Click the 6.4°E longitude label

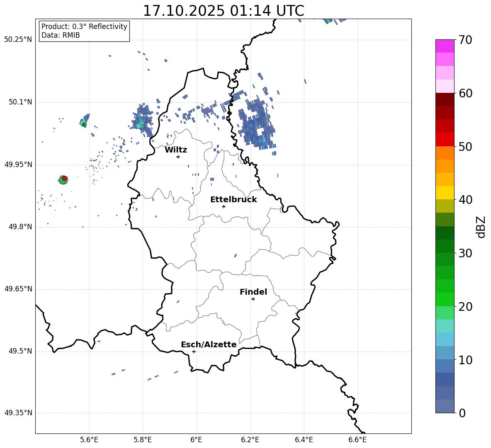304,440
